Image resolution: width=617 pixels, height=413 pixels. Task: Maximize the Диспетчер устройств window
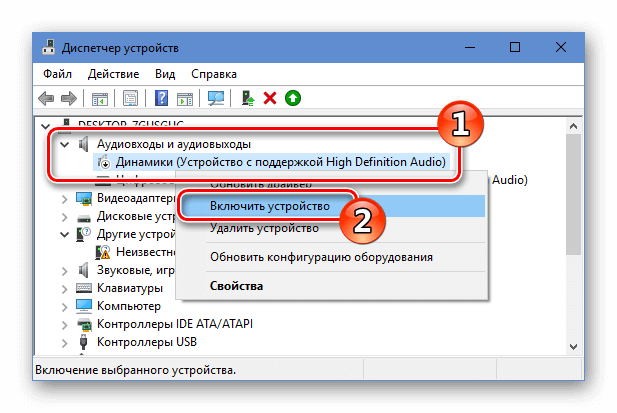tap(515, 48)
